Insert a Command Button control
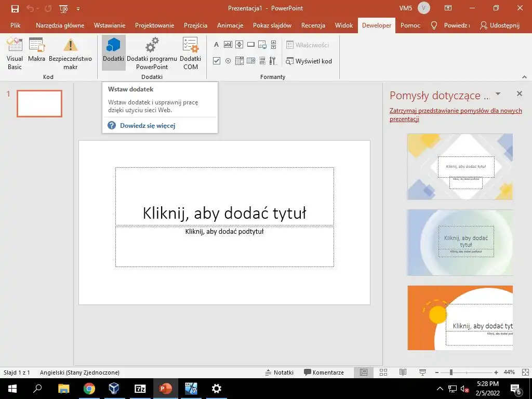This screenshot has height=399, width=532. tap(251, 45)
